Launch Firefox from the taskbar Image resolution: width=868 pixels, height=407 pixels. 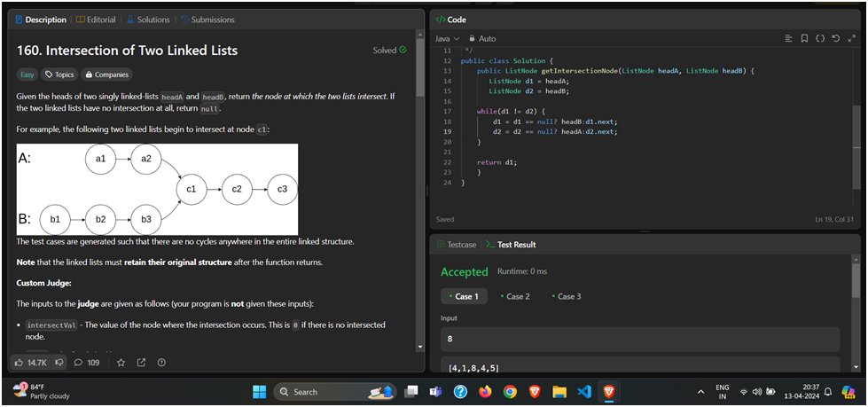[x=486, y=392]
